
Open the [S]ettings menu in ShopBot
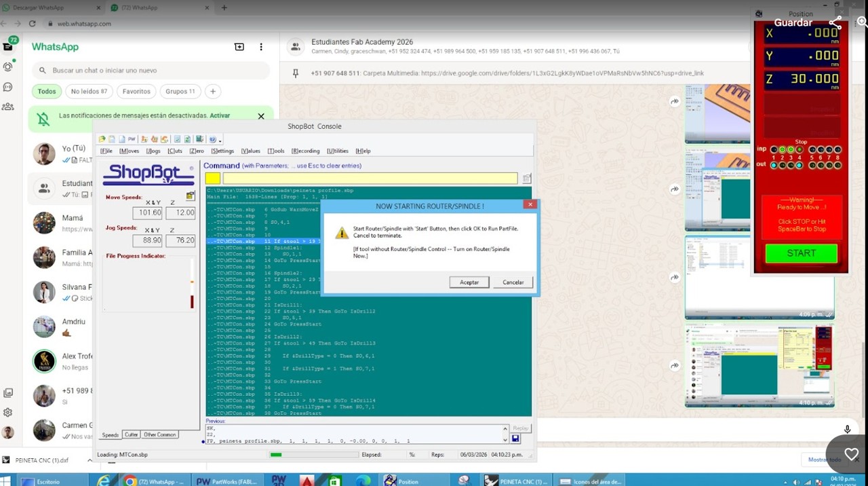(222, 151)
